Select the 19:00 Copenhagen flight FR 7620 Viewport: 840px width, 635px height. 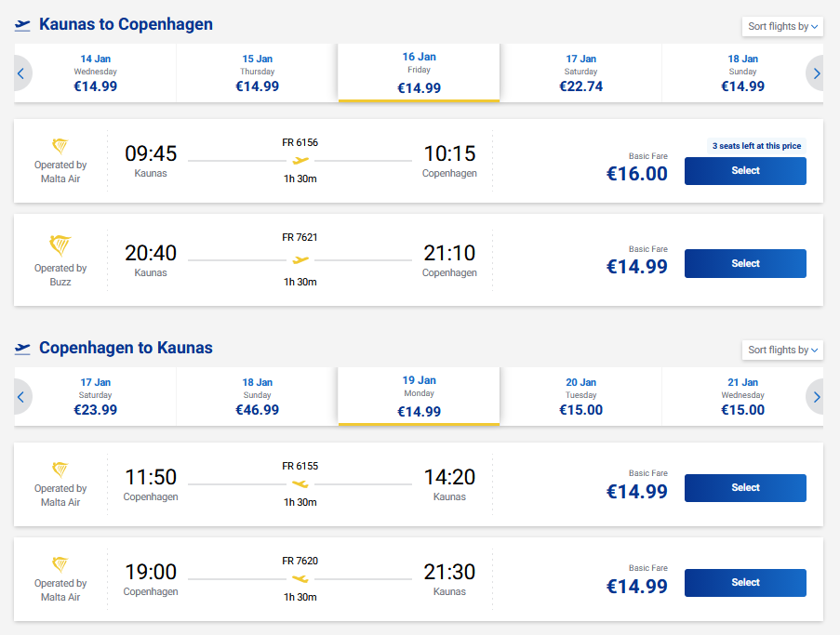[745, 583]
